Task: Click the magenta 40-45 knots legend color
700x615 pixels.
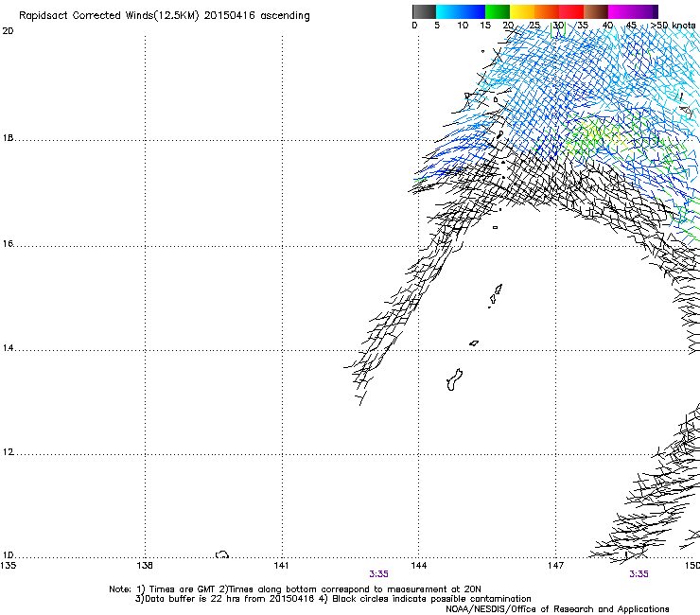Action: click(x=621, y=11)
